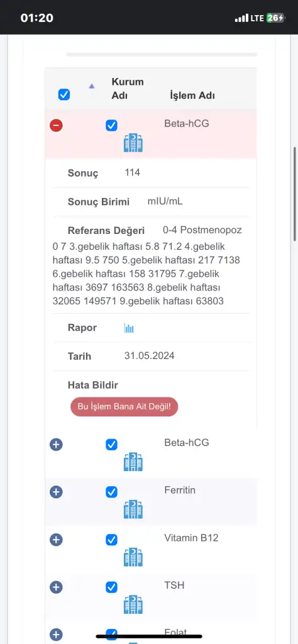Screen dimensions: 298x644
Task: Open the Rapor chart icon
Action: point(129,328)
